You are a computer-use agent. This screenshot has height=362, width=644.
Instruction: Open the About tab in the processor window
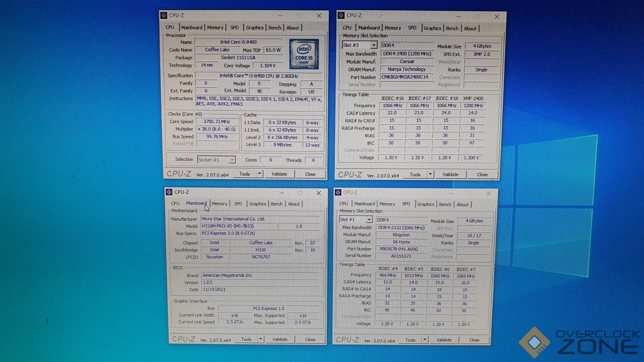293,28
